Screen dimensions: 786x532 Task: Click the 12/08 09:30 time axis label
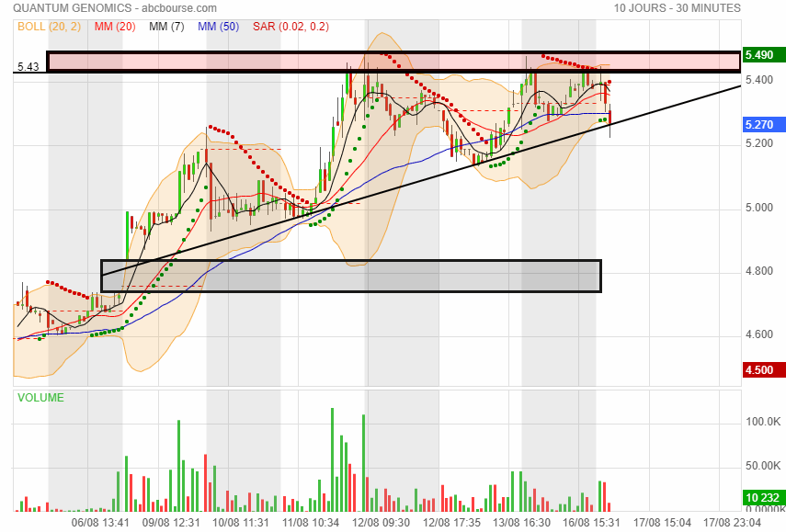coord(381,523)
